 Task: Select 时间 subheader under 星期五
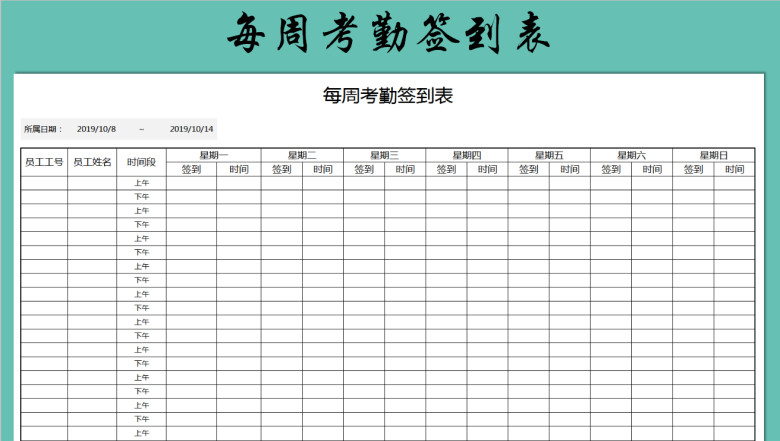click(570, 170)
